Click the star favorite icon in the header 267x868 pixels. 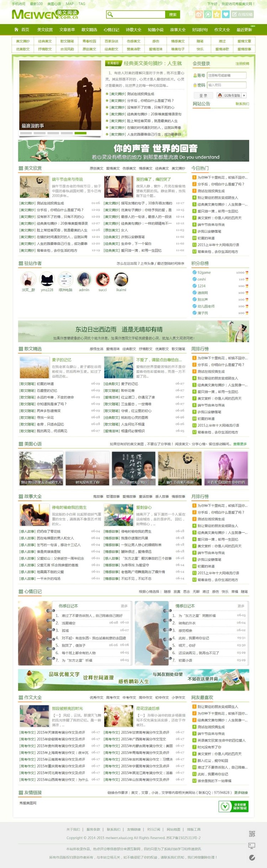(217, 14)
